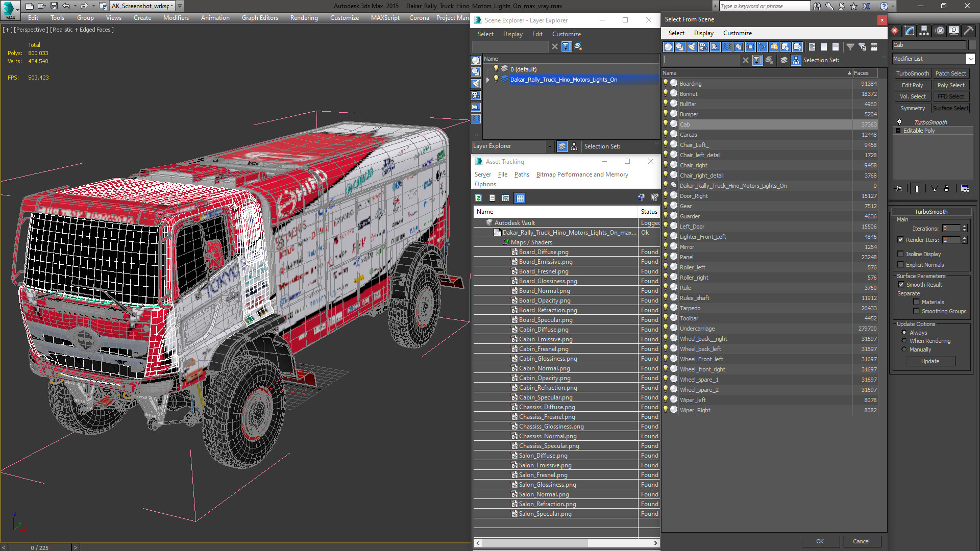The width and height of the screenshot is (980, 551).
Task: Click Configure Modifier Sets icon
Action: 965,189
